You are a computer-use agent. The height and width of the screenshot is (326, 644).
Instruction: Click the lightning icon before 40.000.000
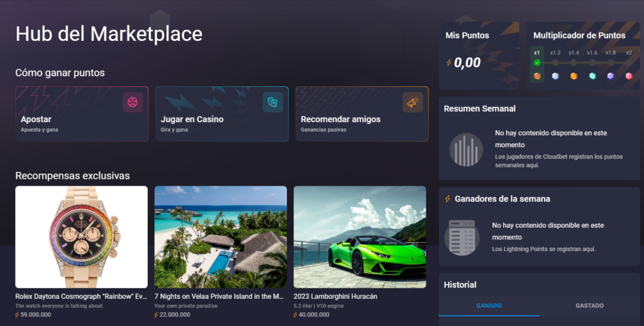pyautogui.click(x=296, y=315)
